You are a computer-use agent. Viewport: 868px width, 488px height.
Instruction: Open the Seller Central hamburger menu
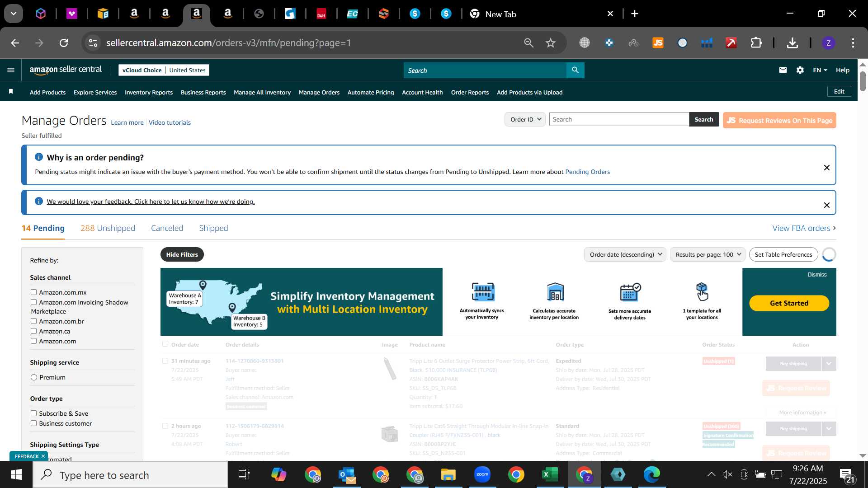[x=11, y=70]
